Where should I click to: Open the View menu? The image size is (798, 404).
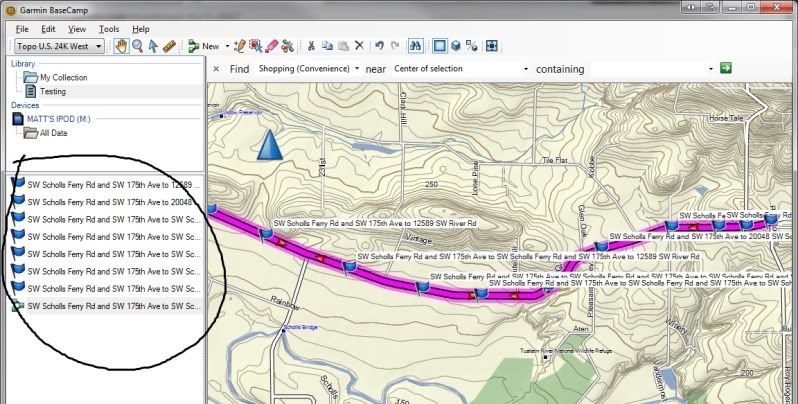[x=77, y=29]
